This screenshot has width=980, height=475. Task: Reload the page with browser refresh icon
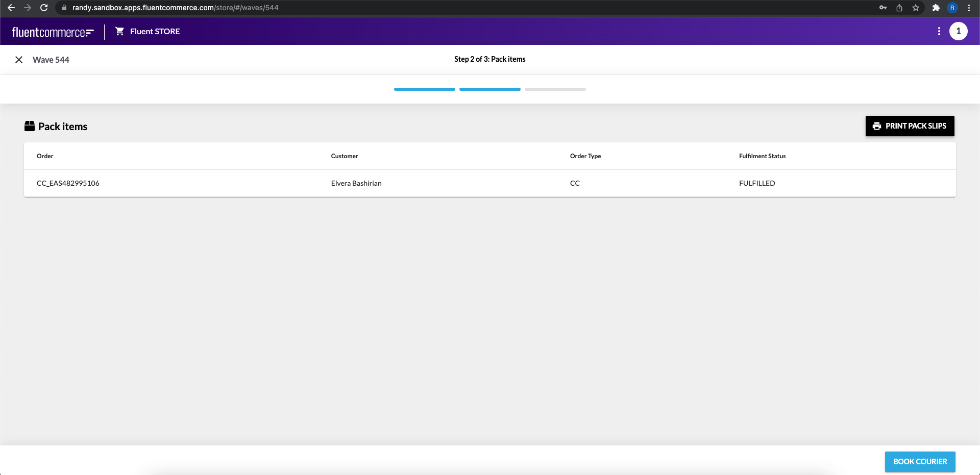[x=44, y=8]
